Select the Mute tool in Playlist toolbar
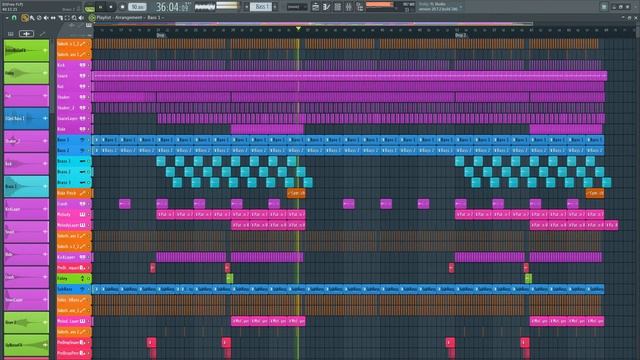640x360 pixels. [x=46, y=18]
